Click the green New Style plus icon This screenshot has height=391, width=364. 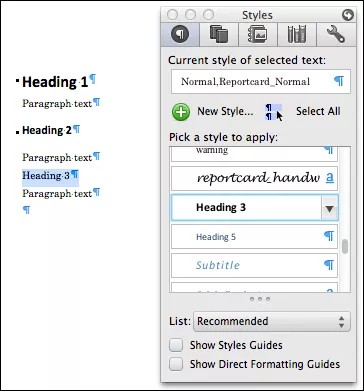pos(181,112)
